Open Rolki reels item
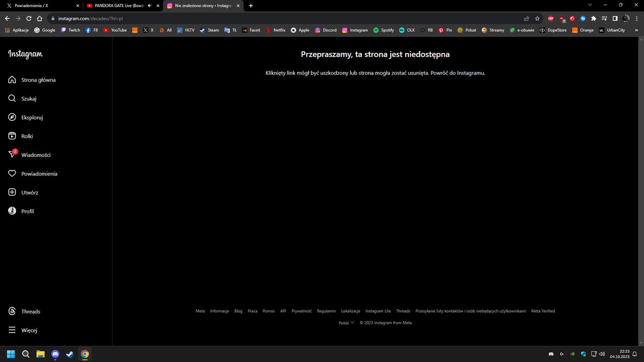 point(21,136)
